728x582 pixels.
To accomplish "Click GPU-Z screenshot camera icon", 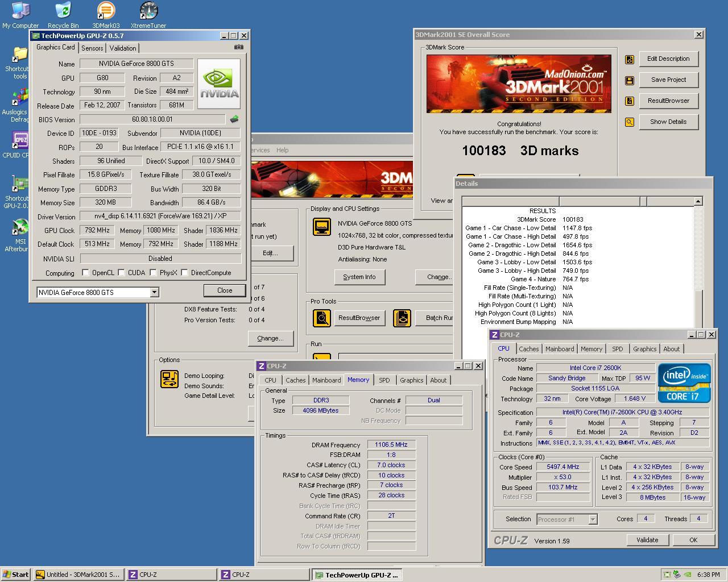I will 239,47.
